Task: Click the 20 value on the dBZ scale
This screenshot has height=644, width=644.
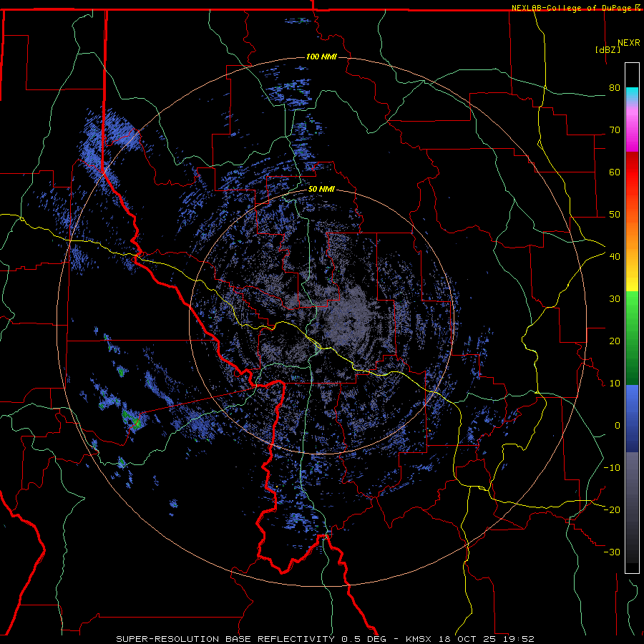Action: pos(615,341)
